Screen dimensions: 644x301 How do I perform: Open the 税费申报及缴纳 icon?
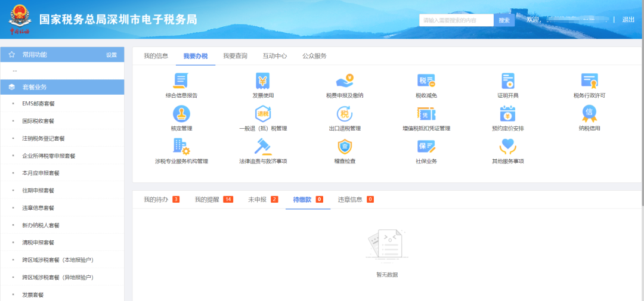click(345, 81)
